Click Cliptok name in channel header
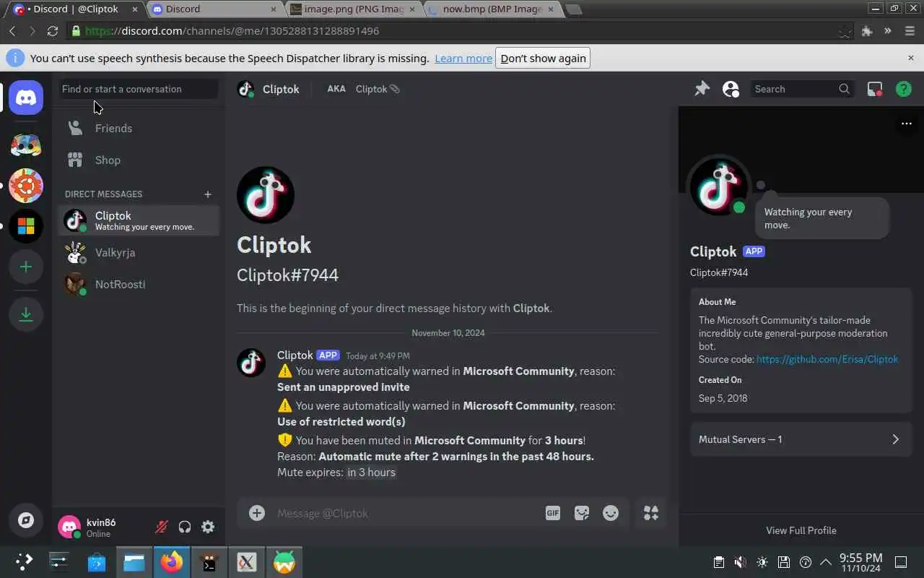 281,89
